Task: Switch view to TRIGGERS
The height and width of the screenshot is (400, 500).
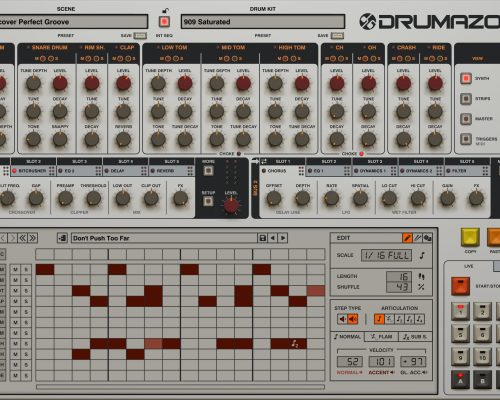Action: pyautogui.click(x=466, y=139)
